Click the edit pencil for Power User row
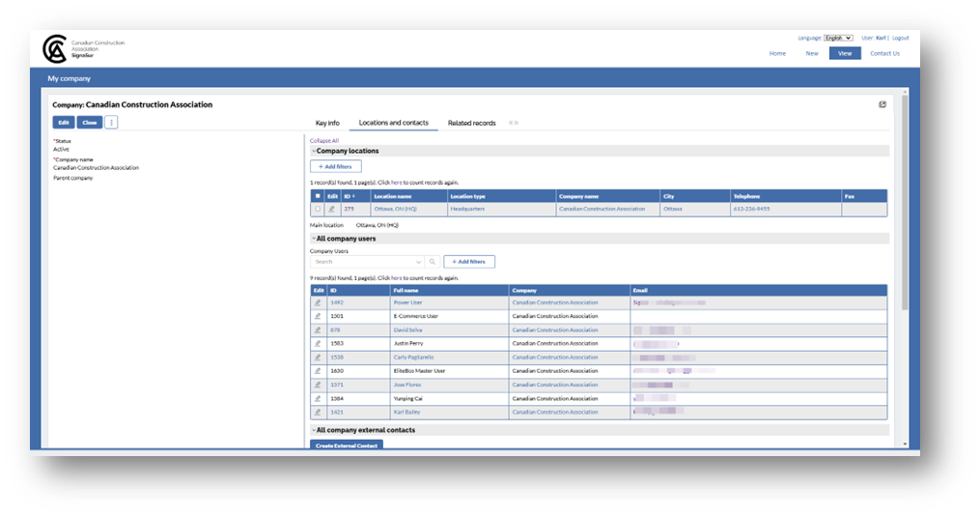 click(318, 302)
